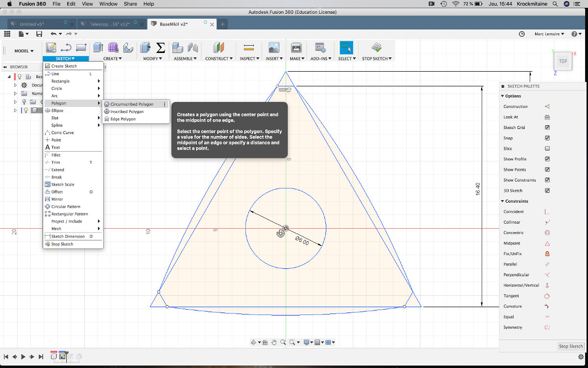588x368 pixels.
Task: Toggle the Show Points checkbox
Action: point(547,170)
